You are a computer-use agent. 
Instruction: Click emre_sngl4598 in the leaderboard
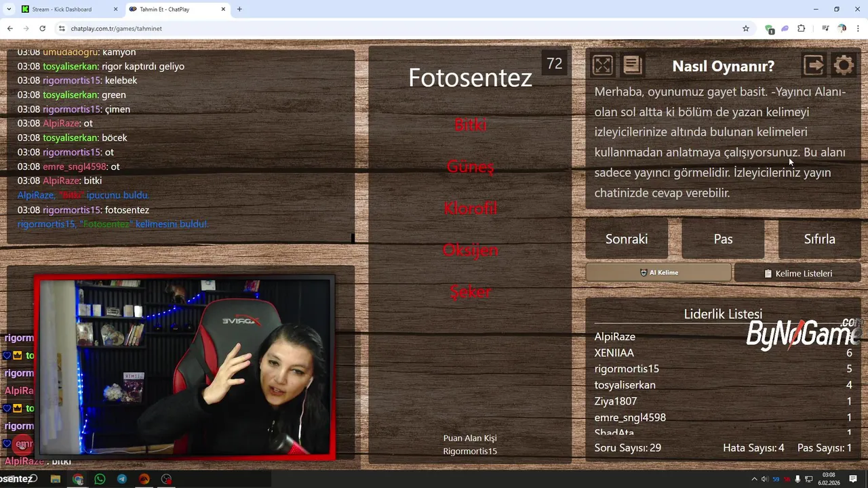pos(630,418)
